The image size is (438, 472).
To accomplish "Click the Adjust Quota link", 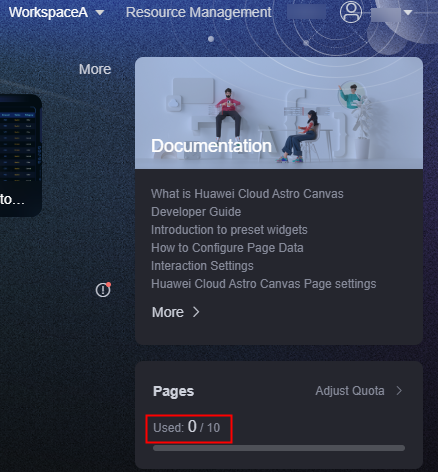I will point(350,391).
